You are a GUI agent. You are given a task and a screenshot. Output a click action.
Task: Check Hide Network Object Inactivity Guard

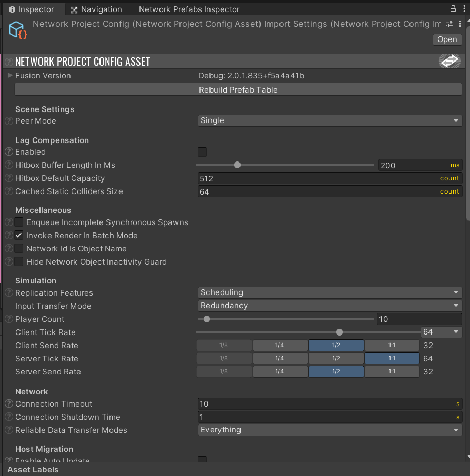(x=19, y=261)
